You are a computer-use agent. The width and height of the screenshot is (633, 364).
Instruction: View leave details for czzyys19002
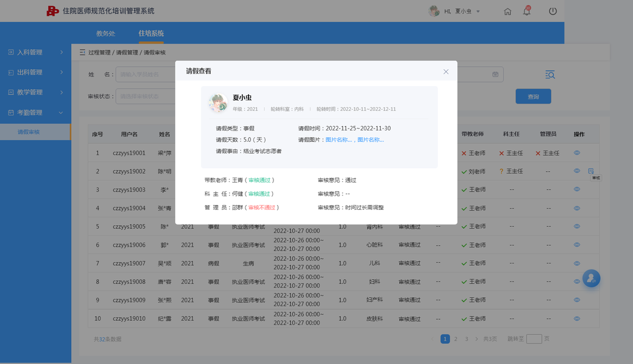pyautogui.click(x=577, y=171)
